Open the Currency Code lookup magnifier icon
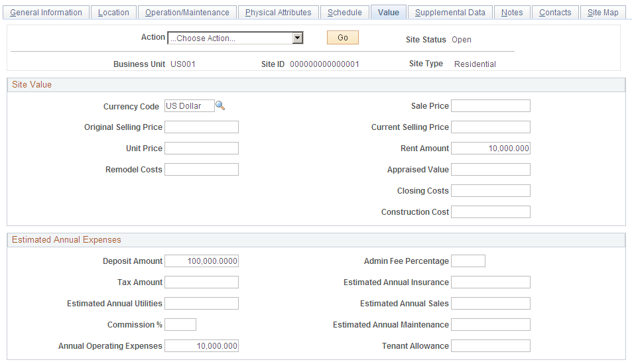Image resolution: width=632 pixels, height=364 pixels. [x=220, y=105]
